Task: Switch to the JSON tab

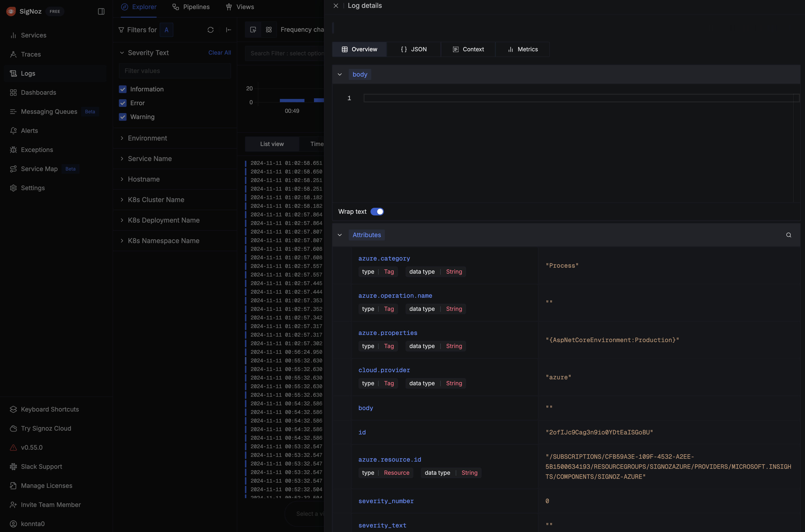Action: click(x=413, y=50)
